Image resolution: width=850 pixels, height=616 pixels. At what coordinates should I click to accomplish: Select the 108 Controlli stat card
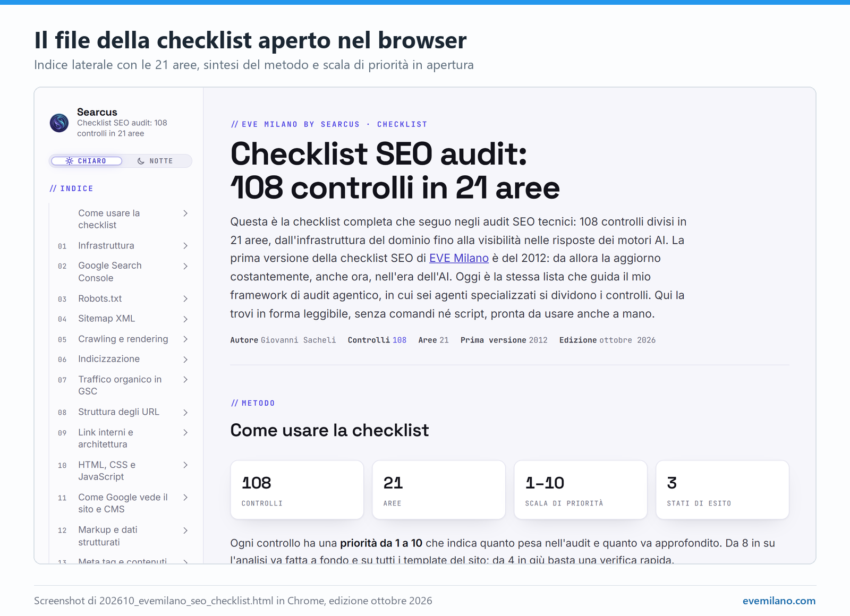point(297,490)
